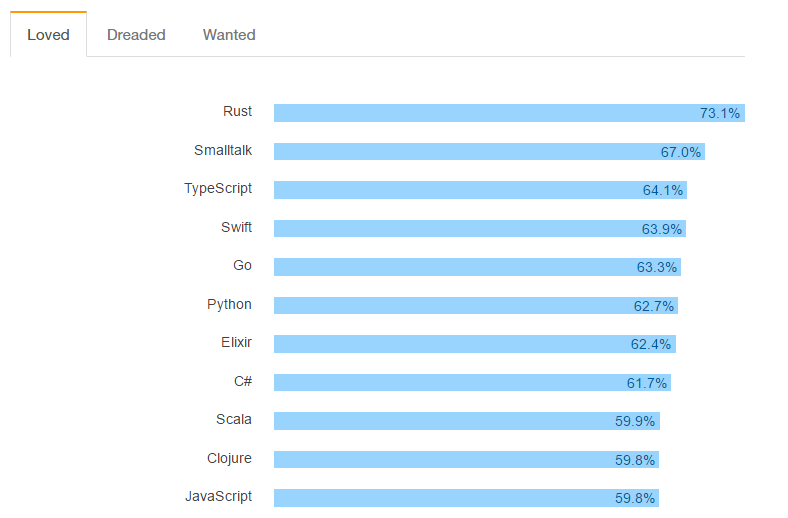Click the C# bar showing 61.7%

(x=472, y=382)
